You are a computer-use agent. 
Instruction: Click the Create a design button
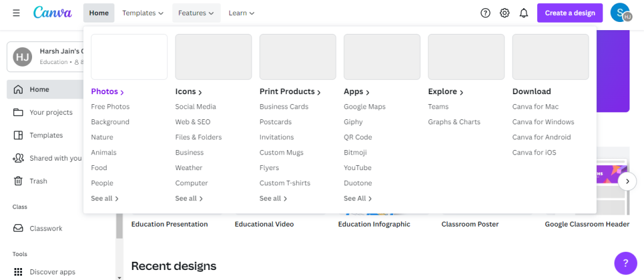[x=570, y=13]
